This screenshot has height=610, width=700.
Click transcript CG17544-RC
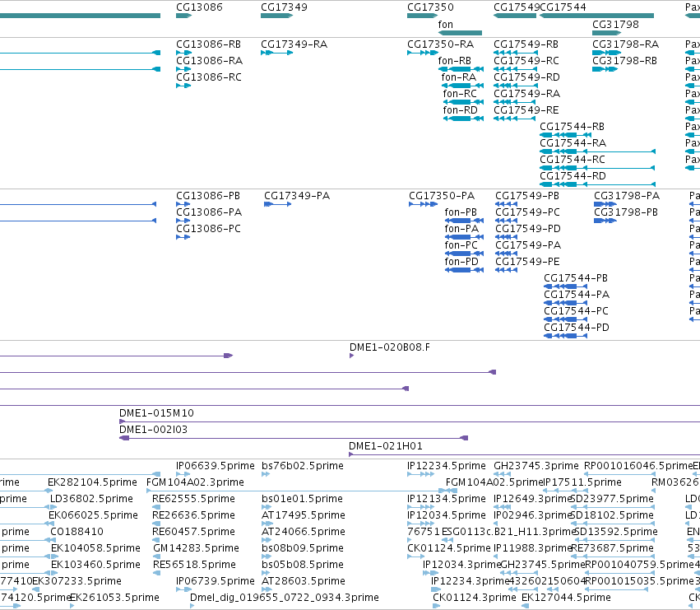[x=573, y=160]
